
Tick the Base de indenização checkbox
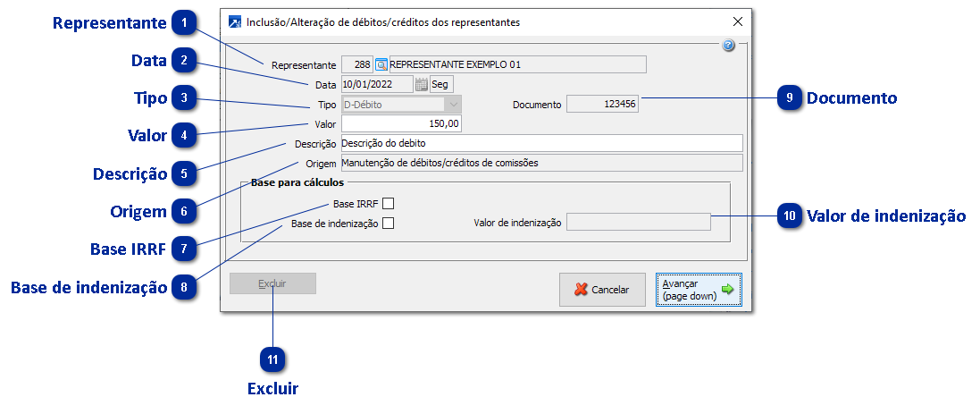[388, 224]
